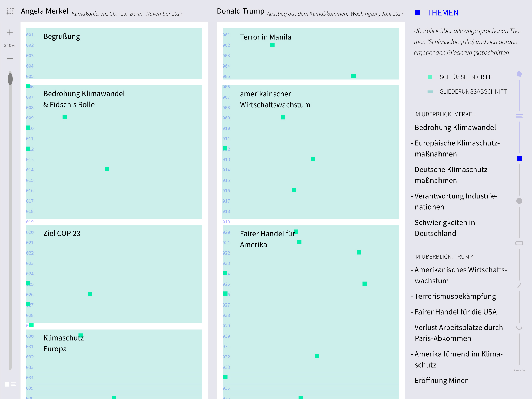
Task: Click the half-circle arc step marker
Action: 519,328
